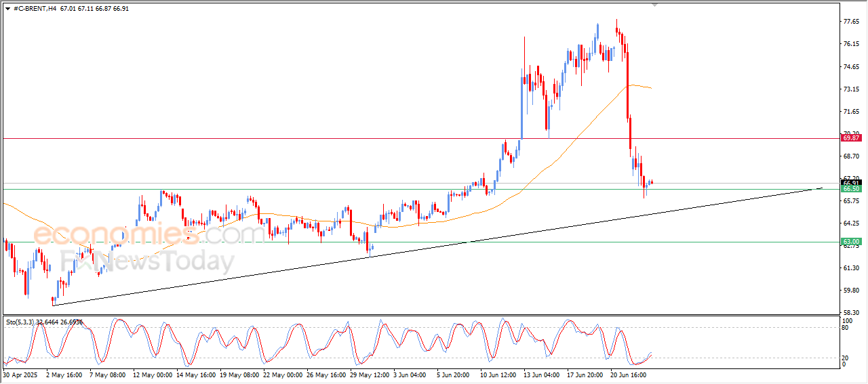Click the 65.75 price axis label
Screen dimensions: 868x384
coord(851,201)
